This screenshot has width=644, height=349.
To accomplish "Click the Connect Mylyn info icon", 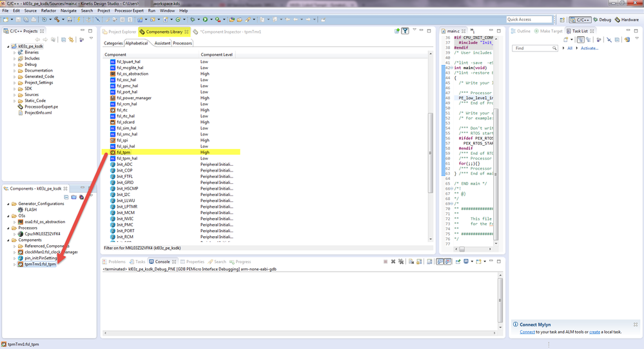I will (x=516, y=324).
